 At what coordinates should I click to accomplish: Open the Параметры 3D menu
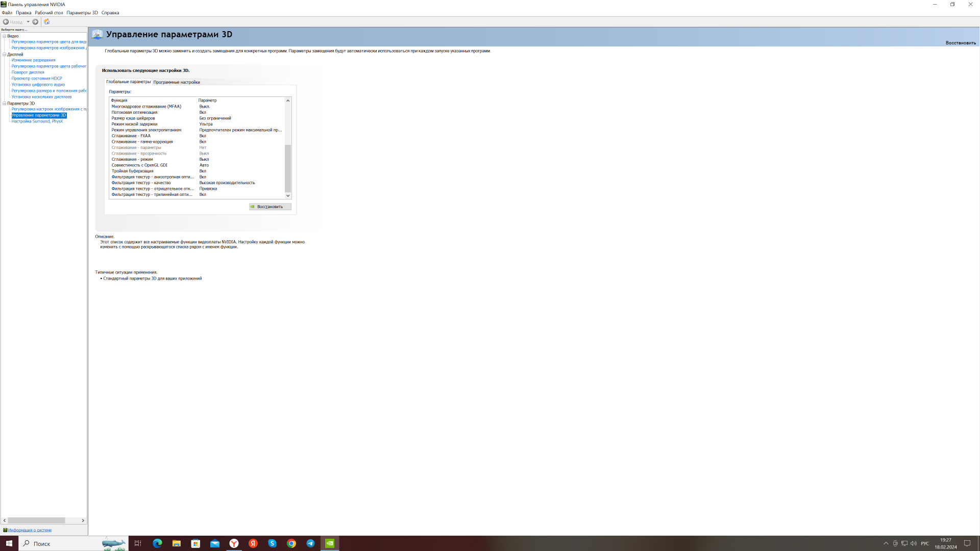(82, 13)
